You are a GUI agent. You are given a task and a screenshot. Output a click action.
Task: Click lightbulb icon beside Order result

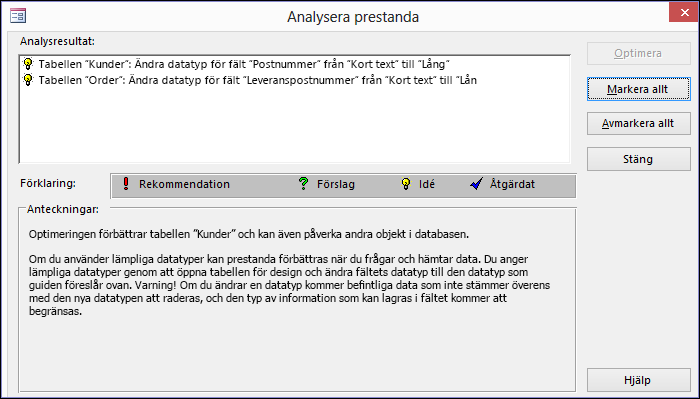click(28, 80)
